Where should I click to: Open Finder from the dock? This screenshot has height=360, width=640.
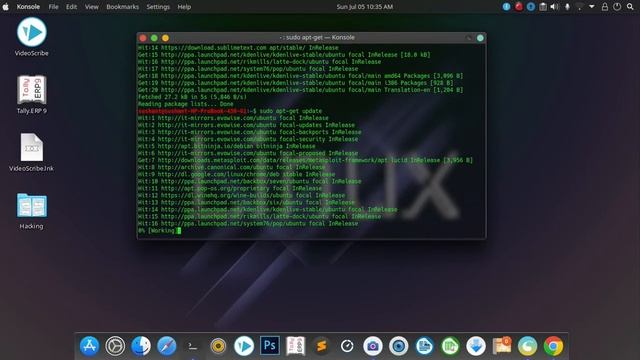click(x=141, y=346)
